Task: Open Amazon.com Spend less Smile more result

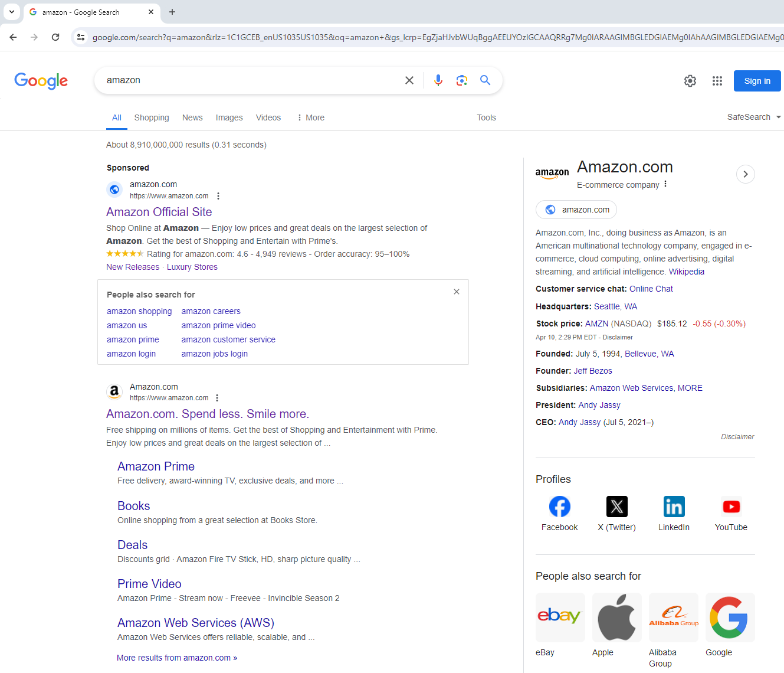Action: tap(208, 414)
